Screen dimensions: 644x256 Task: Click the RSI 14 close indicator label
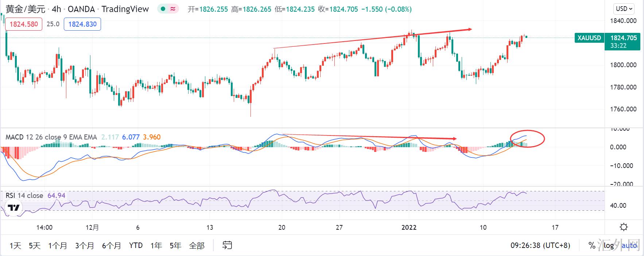(x=24, y=195)
